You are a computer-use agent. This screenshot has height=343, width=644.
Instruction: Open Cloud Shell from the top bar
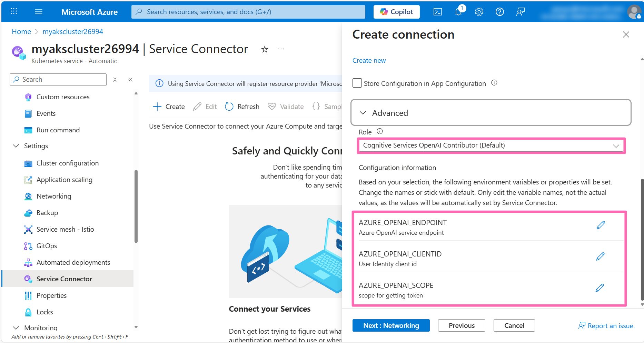coord(438,11)
